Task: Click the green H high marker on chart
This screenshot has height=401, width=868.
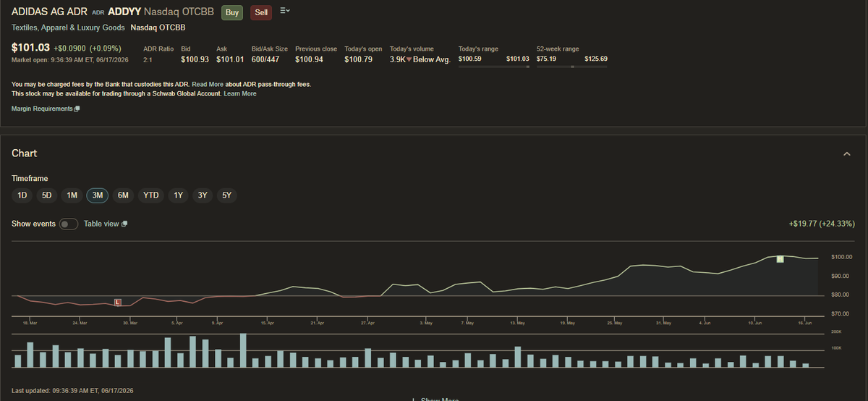Action: pyautogui.click(x=780, y=258)
